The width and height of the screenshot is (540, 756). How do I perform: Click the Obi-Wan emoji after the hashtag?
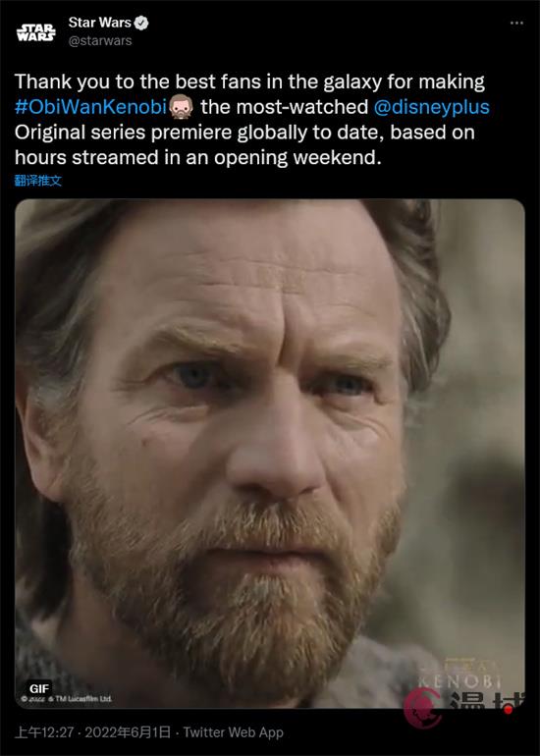(x=182, y=107)
